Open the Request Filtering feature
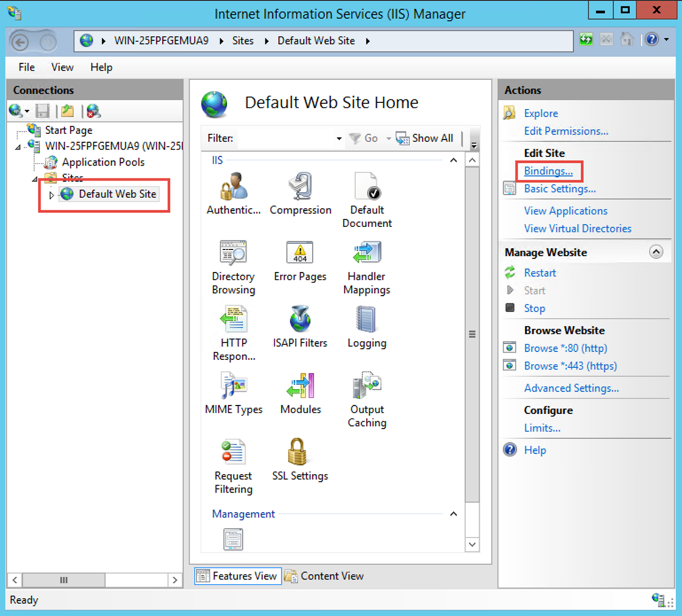This screenshot has height=616, width=682. 233,467
